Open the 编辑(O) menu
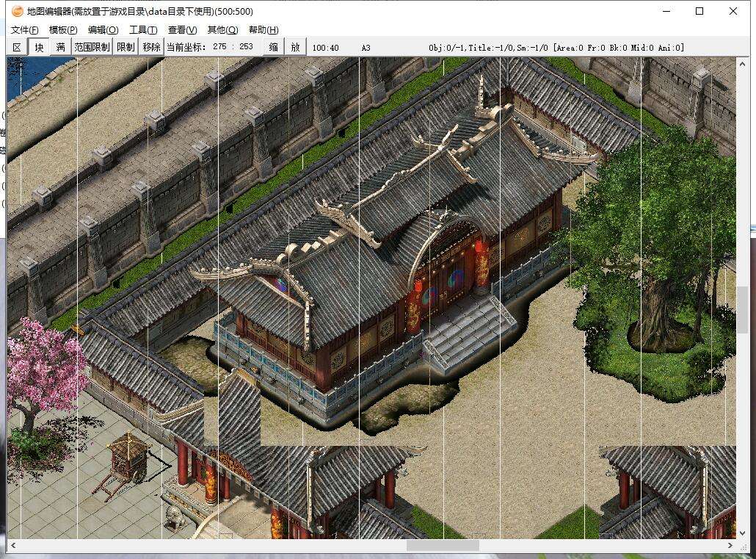756x559 pixels. click(x=103, y=30)
